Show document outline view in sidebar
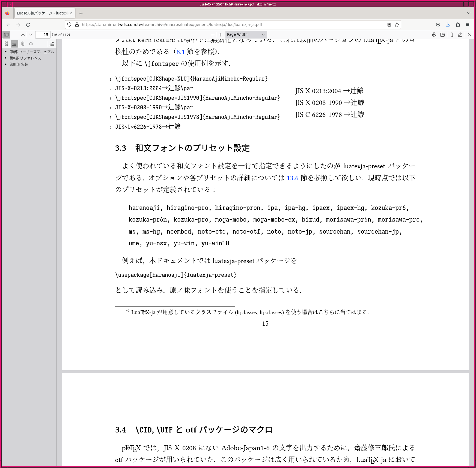Viewport: 476px width, 468px height. pyautogui.click(x=14, y=44)
